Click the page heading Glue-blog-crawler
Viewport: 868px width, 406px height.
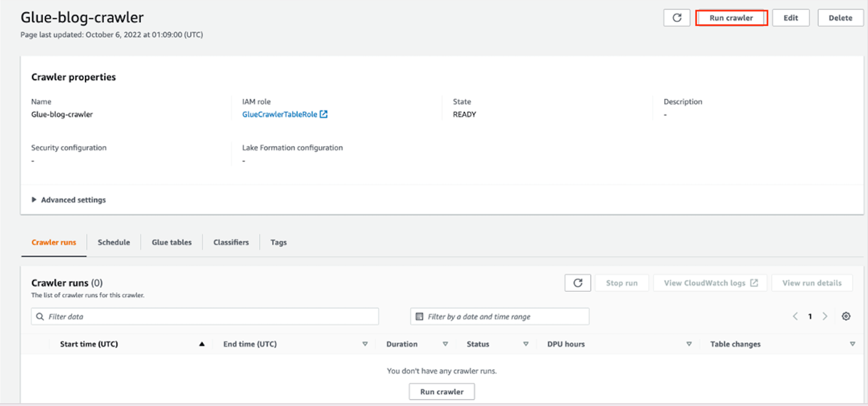pyautogui.click(x=82, y=18)
